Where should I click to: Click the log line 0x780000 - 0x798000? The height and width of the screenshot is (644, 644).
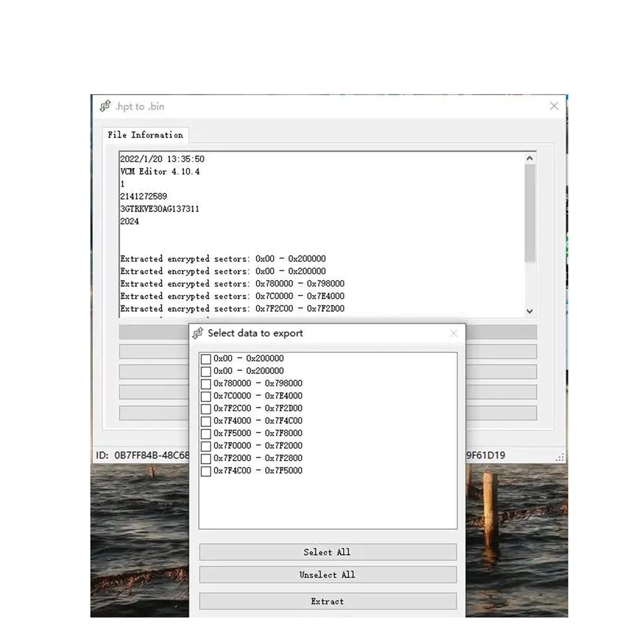point(232,284)
